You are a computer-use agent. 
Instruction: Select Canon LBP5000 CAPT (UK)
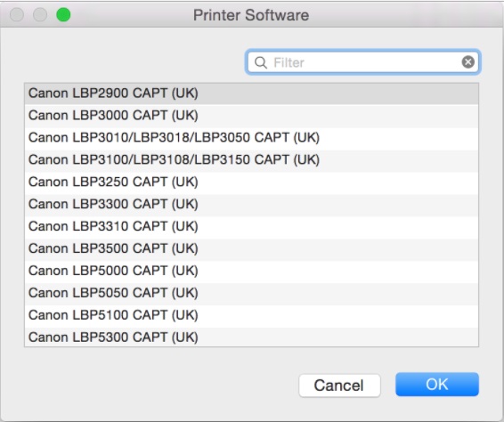[251, 271]
